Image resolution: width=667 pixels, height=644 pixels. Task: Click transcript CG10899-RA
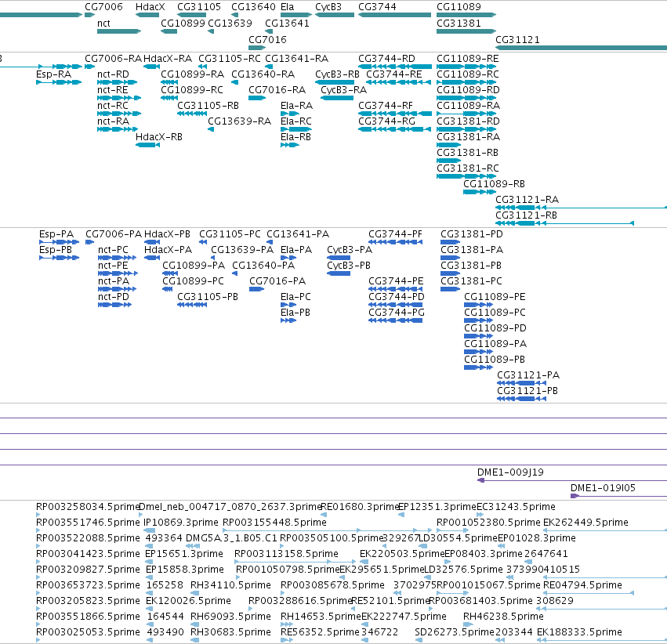pyautogui.click(x=192, y=74)
